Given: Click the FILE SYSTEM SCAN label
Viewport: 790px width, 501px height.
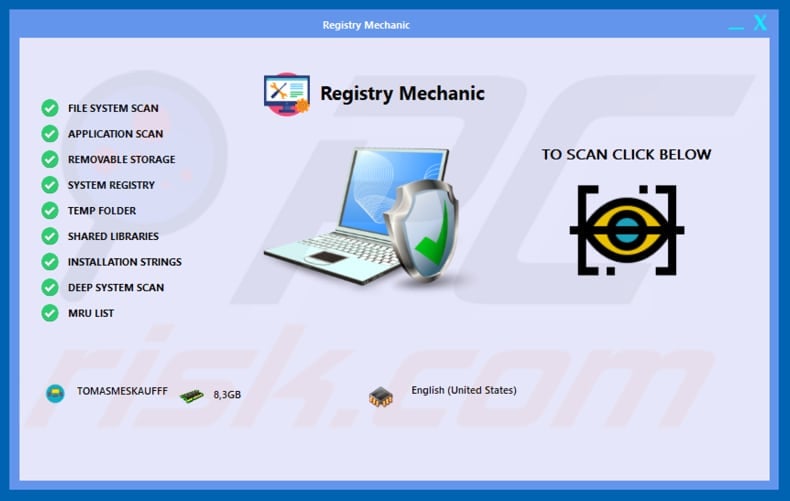Looking at the screenshot, I should pos(113,108).
